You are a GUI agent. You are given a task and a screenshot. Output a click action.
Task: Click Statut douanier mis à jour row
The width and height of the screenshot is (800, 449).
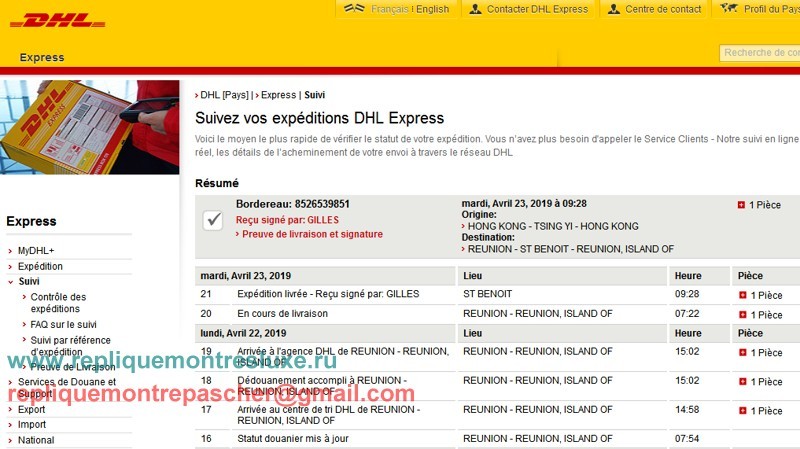[x=293, y=438]
